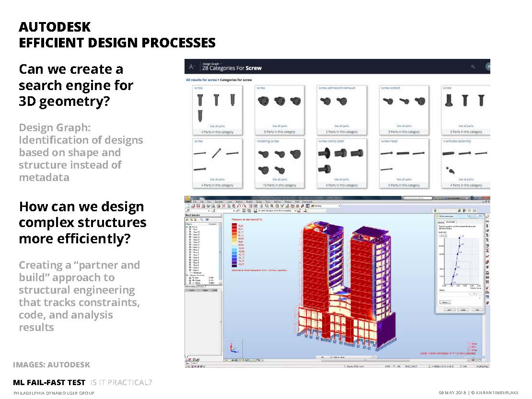The width and height of the screenshot is (532, 399).
Task: Click the red X delete icon in toolbar
Action: (x=224, y=206)
